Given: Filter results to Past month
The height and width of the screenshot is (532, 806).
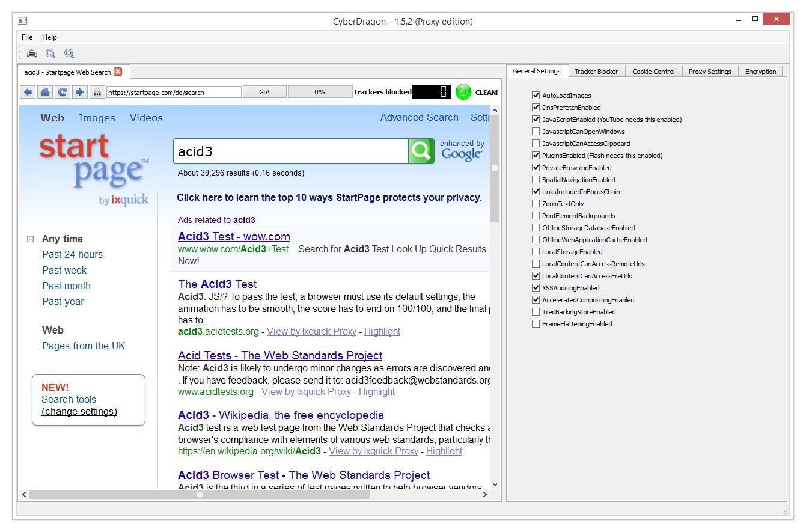Looking at the screenshot, I should point(66,286).
